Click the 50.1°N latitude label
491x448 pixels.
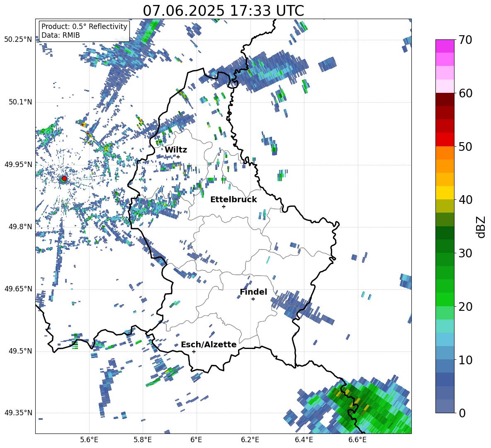click(20, 102)
